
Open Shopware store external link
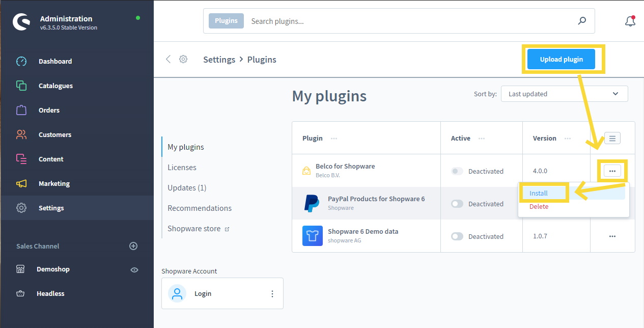pyautogui.click(x=199, y=229)
